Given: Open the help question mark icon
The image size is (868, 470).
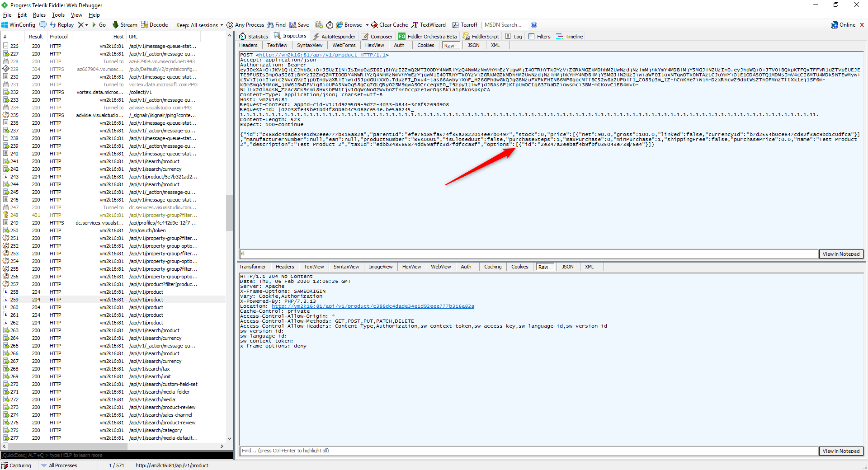Looking at the screenshot, I should pos(534,25).
